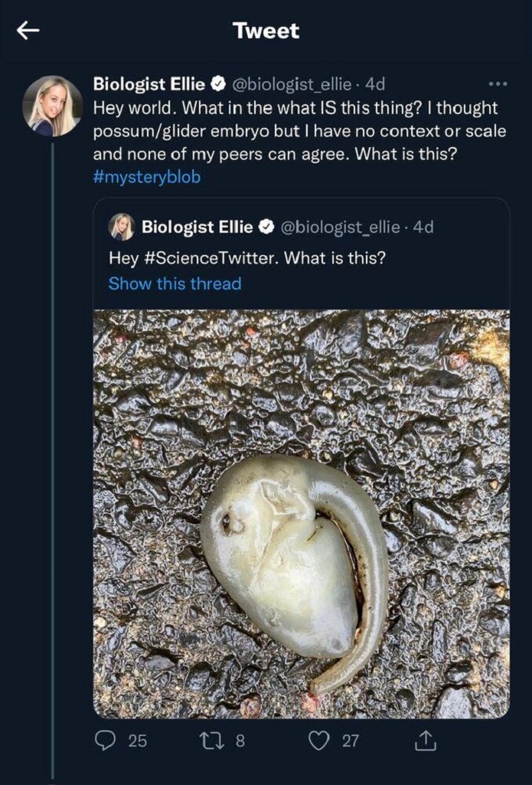This screenshot has width=532, height=785.
Task: Tap the Tweet header title
Action: 266,31
